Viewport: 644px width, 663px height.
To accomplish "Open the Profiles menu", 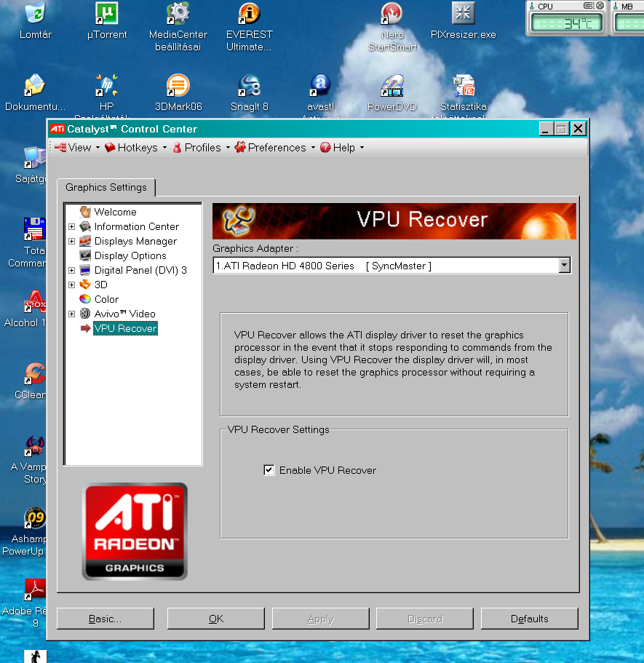I will [x=202, y=148].
